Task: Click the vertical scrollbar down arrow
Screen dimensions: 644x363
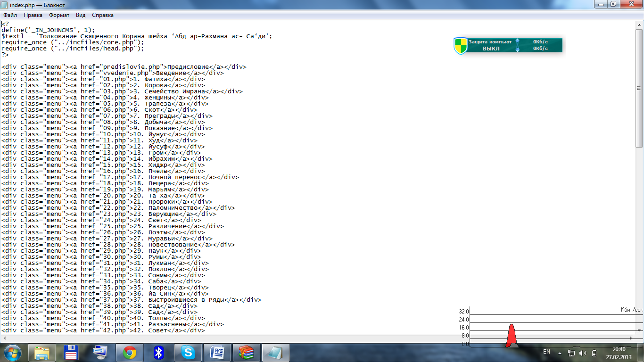Action: (x=639, y=330)
